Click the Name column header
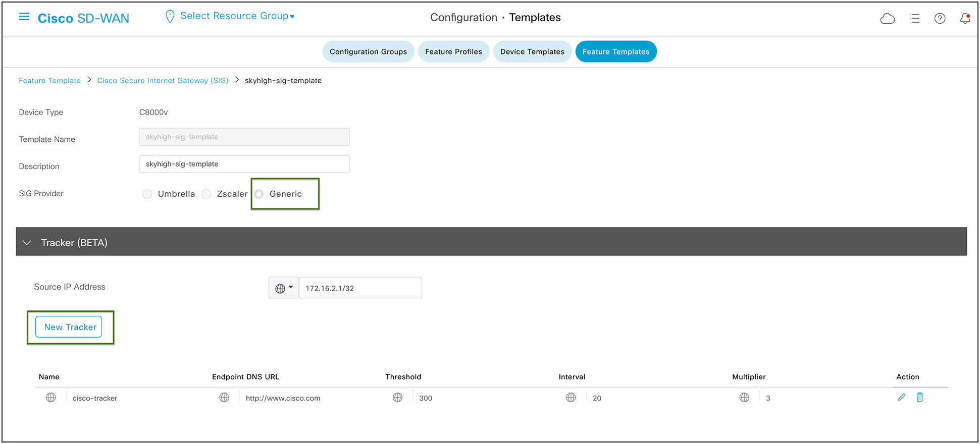This screenshot has width=980, height=444. tap(49, 377)
